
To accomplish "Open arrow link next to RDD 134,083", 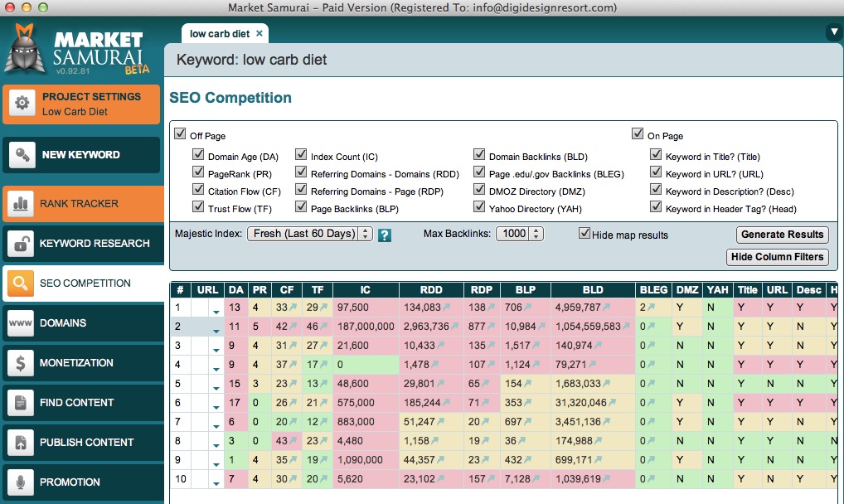I will coord(448,307).
